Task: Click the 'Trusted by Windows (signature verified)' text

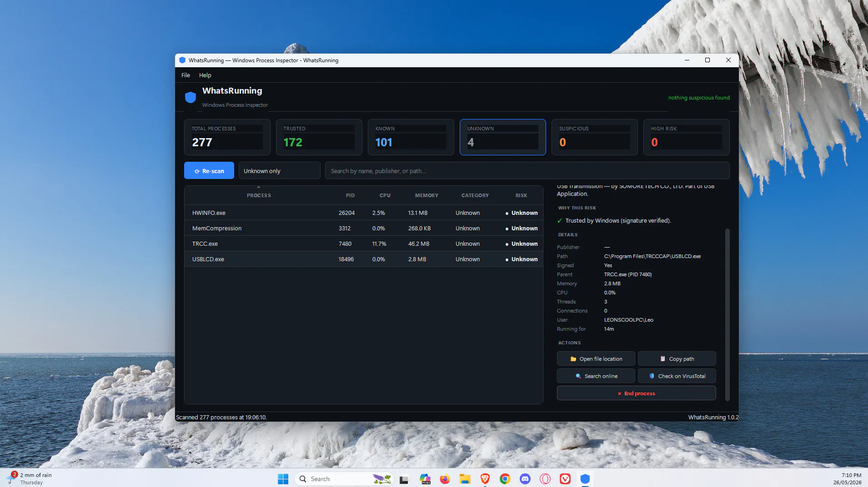Action: point(618,220)
